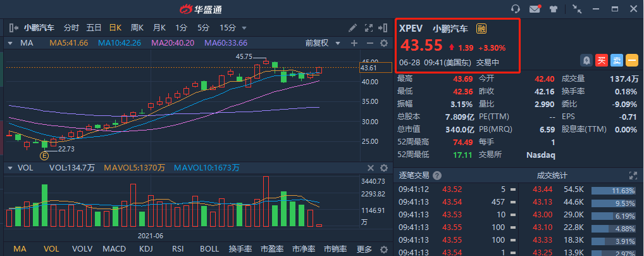Click the MA10:42.26 legend label
Image resolution: width=644 pixels, height=256 pixels.
tap(120, 43)
